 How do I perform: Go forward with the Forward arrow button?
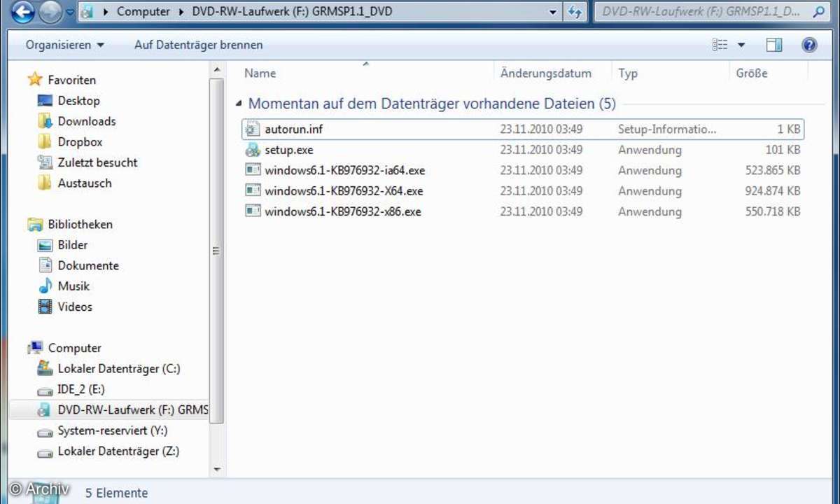(x=50, y=12)
